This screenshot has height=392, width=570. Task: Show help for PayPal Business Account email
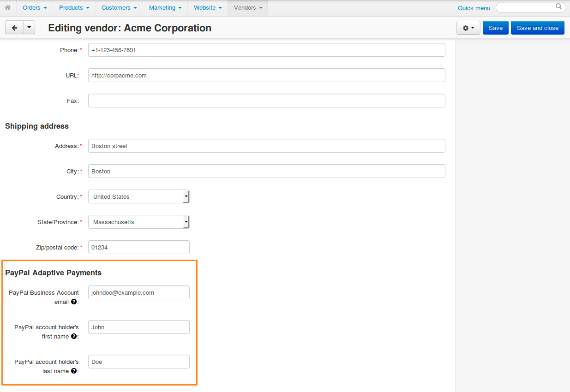point(74,302)
